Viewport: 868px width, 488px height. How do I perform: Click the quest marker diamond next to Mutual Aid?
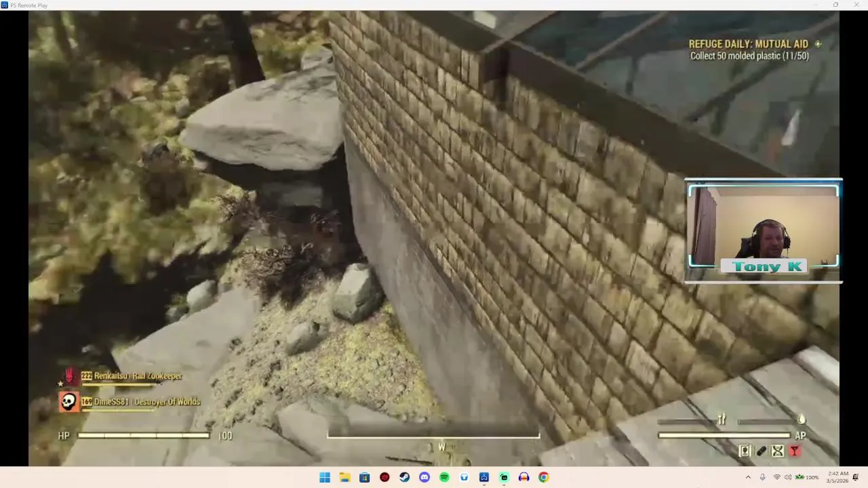point(818,44)
